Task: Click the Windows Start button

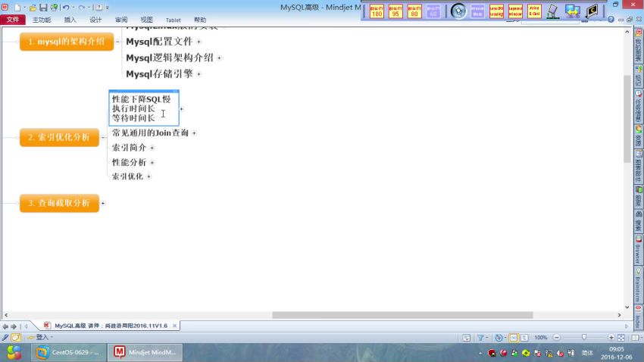Action: pyautogui.click(x=14, y=353)
